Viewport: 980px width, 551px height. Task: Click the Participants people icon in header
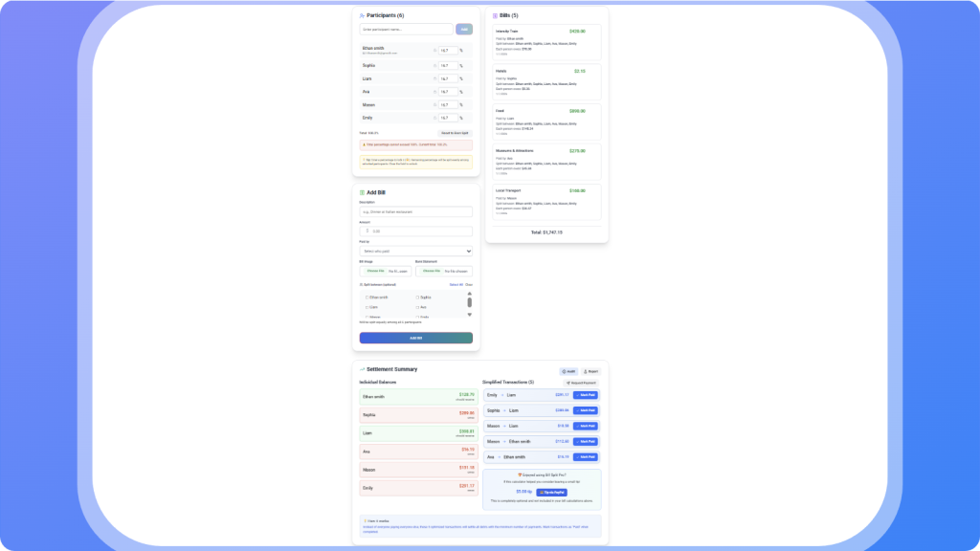tap(362, 16)
